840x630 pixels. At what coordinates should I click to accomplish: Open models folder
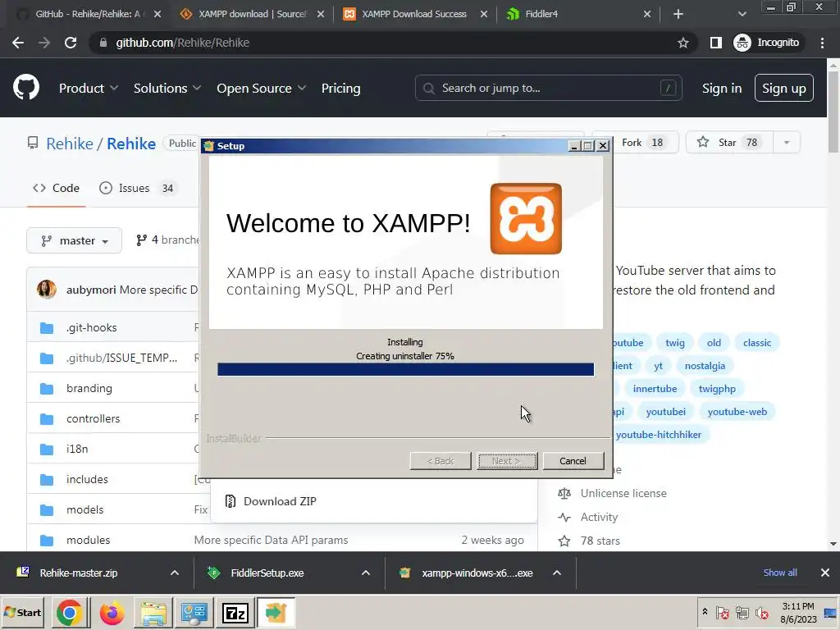[84, 509]
